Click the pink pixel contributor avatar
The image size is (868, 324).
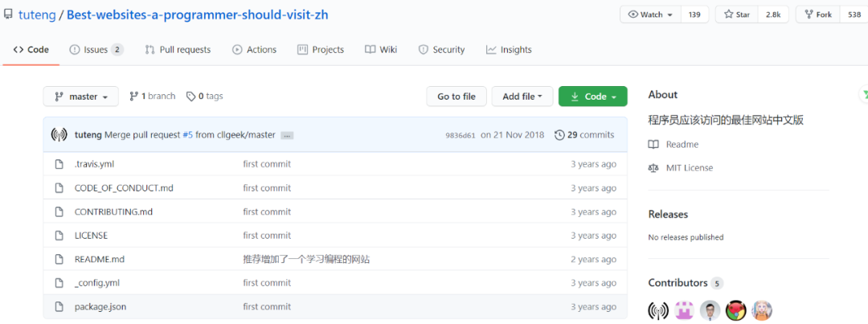684,310
